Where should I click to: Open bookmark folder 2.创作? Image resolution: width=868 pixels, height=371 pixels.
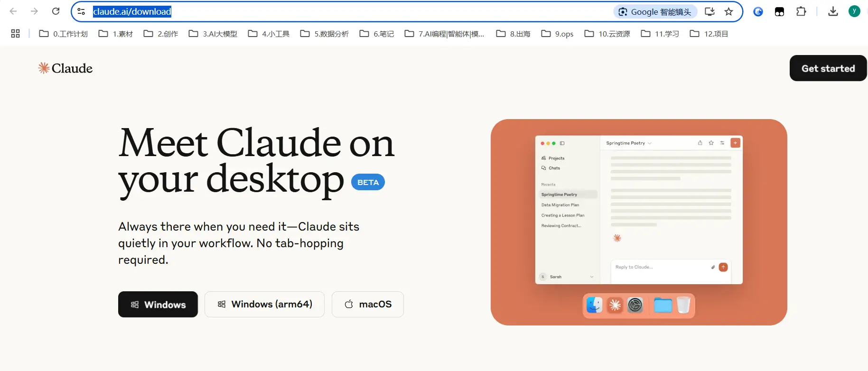161,34
